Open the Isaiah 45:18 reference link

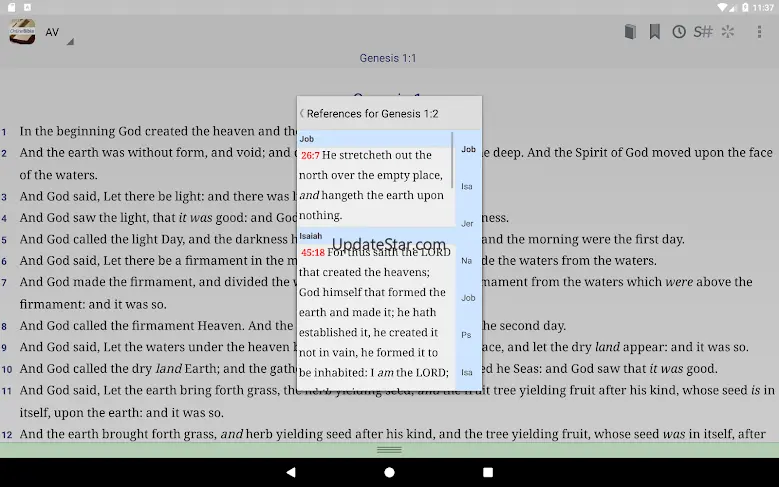pos(312,253)
